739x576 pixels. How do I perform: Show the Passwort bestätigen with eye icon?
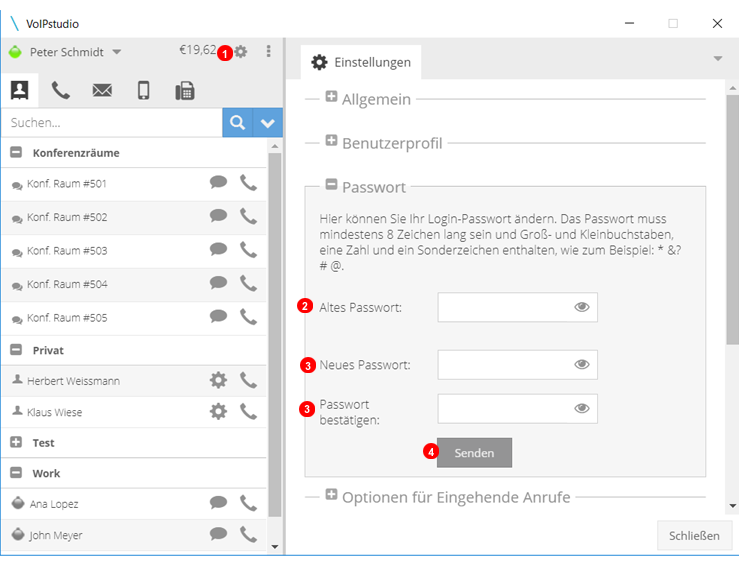tap(582, 409)
